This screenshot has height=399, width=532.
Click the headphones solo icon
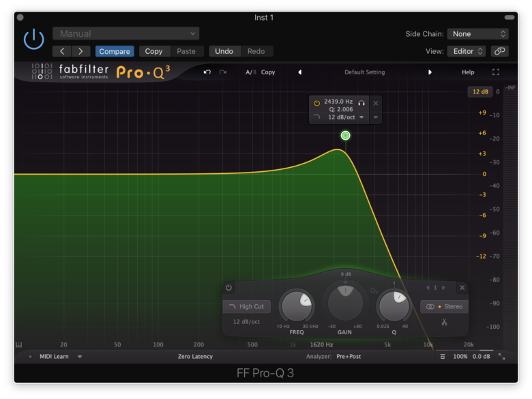pos(361,103)
